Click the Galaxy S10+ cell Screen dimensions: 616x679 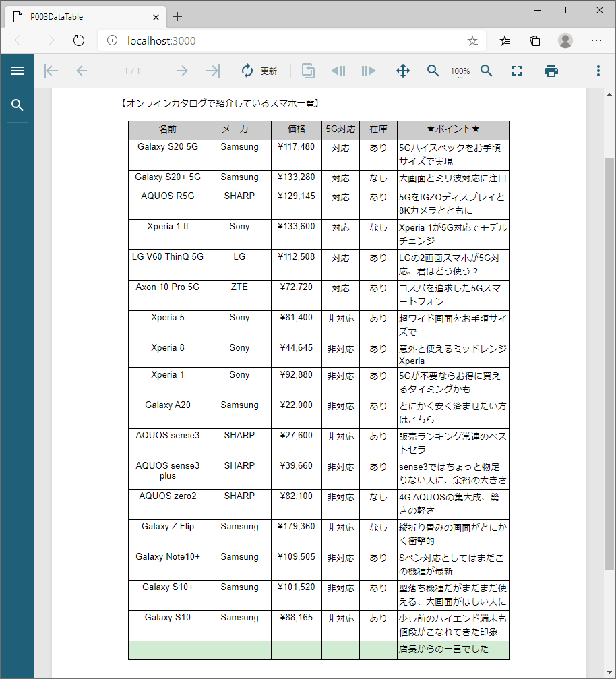click(x=168, y=595)
